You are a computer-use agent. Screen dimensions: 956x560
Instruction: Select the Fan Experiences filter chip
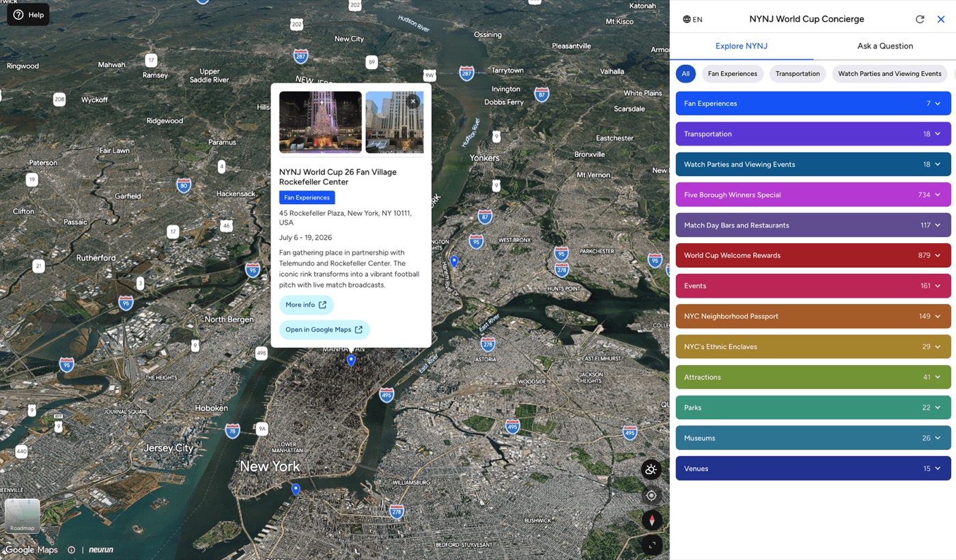click(x=733, y=74)
